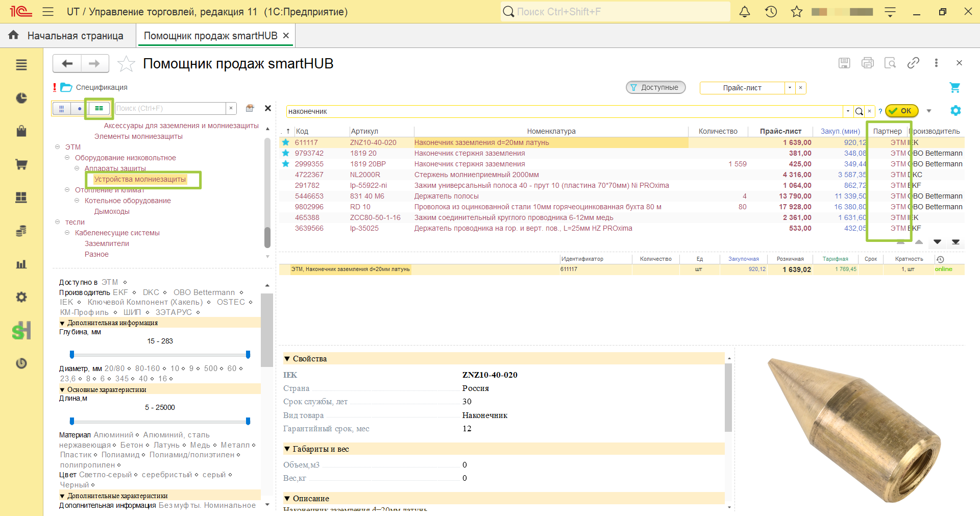
Task: Click the copy link chain icon
Action: 913,63
